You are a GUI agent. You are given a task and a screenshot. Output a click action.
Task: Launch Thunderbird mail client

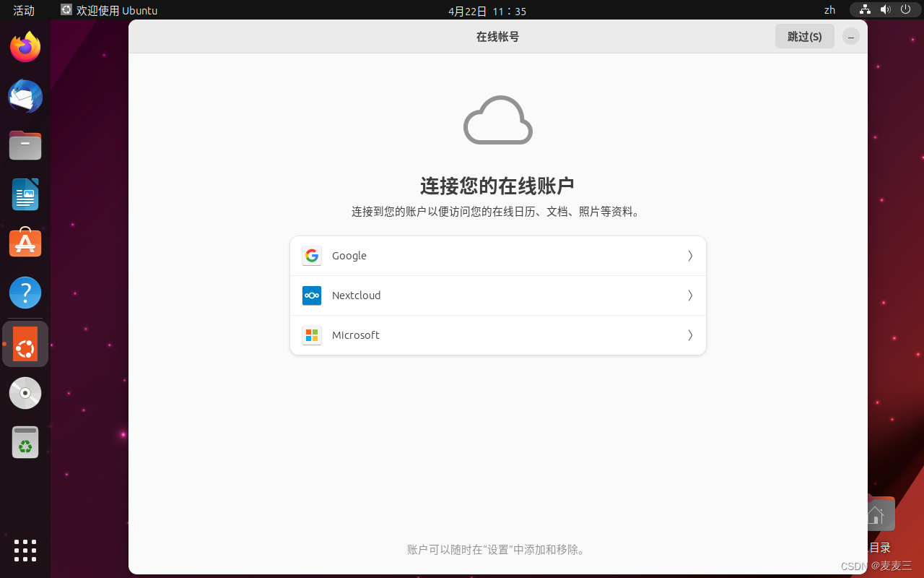coord(25,96)
